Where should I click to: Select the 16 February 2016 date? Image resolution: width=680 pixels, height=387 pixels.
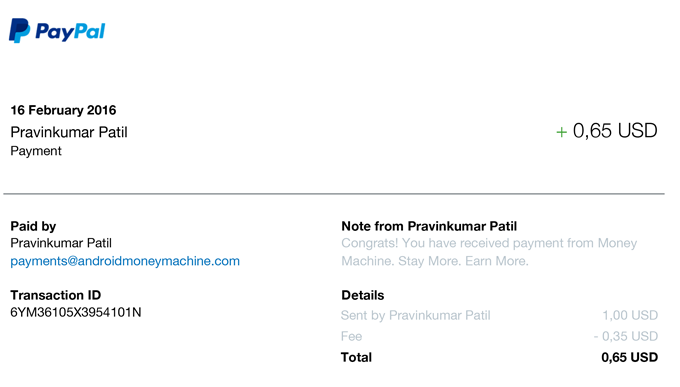point(63,110)
